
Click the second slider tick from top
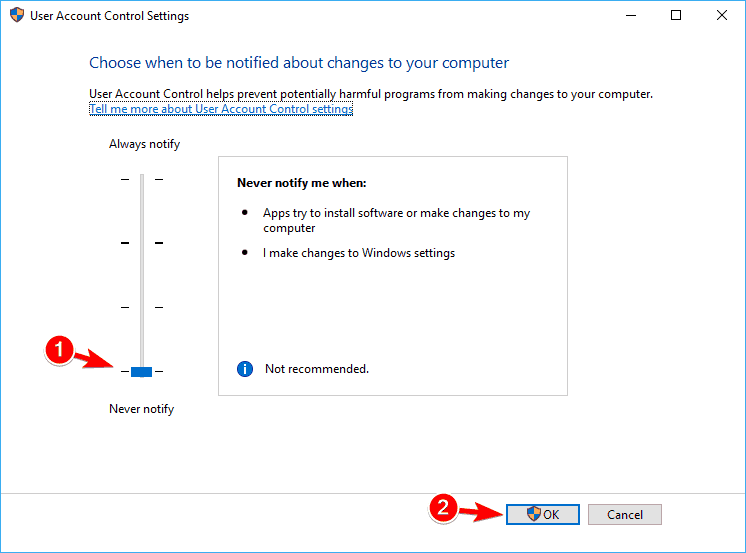pos(142,243)
